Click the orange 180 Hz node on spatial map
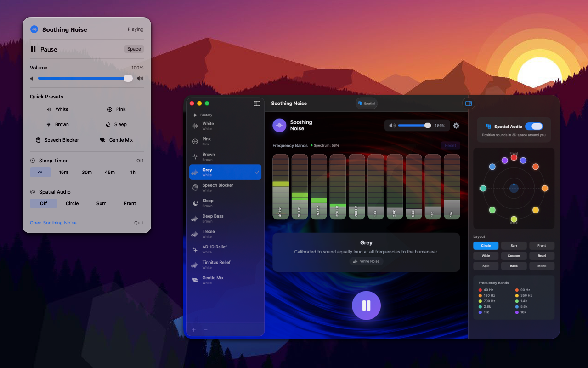The height and width of the screenshot is (368, 588). pyautogui.click(x=545, y=188)
